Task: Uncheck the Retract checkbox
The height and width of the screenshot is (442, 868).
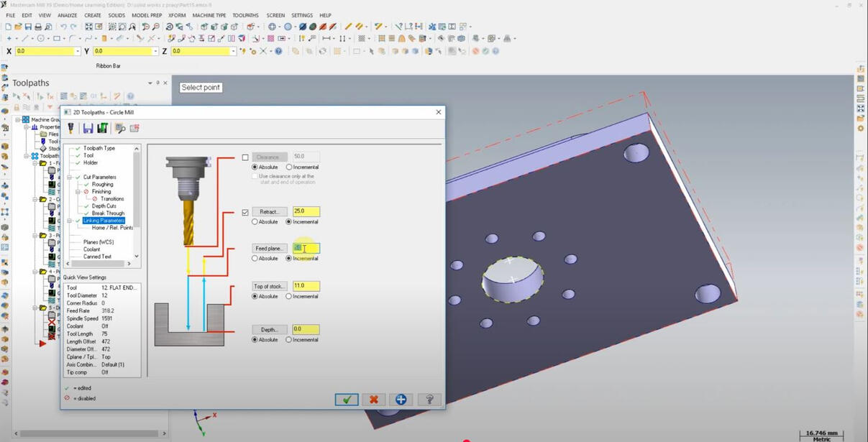Action: (x=245, y=212)
